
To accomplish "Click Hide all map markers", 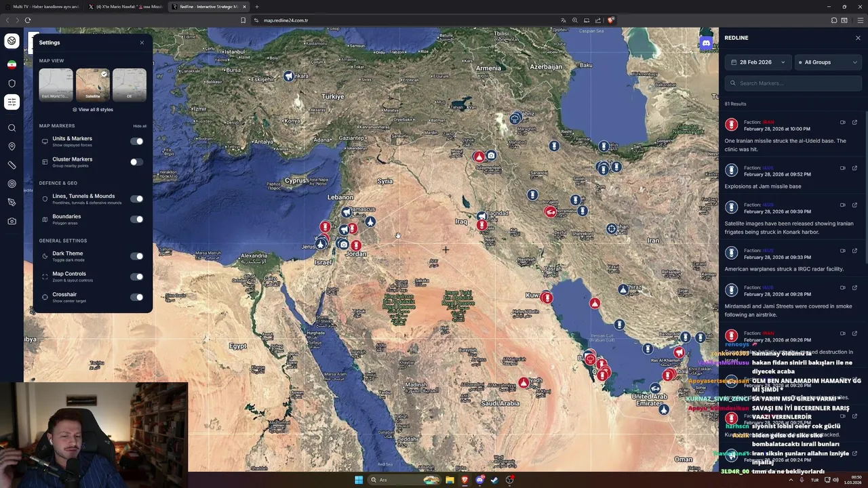I will click(x=140, y=126).
